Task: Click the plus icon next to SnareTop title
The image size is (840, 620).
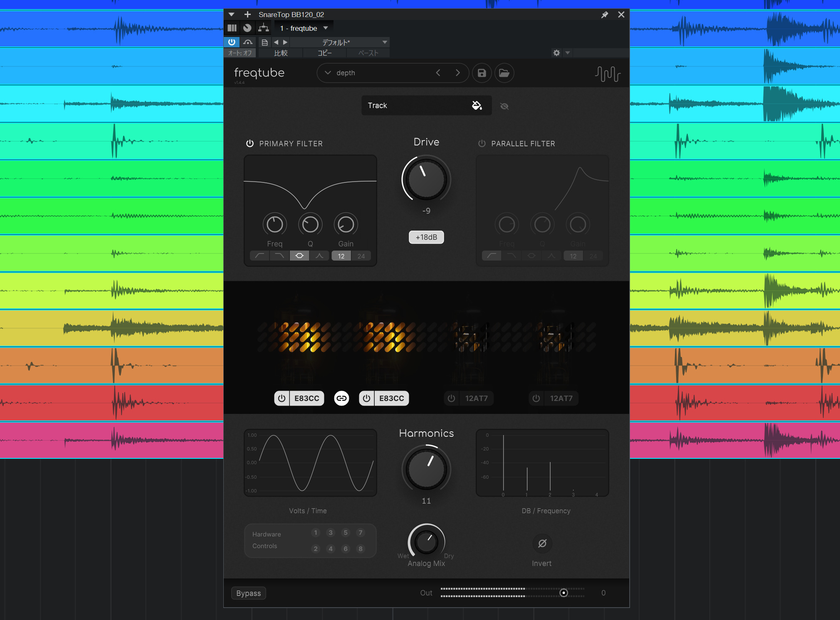Action: tap(247, 15)
